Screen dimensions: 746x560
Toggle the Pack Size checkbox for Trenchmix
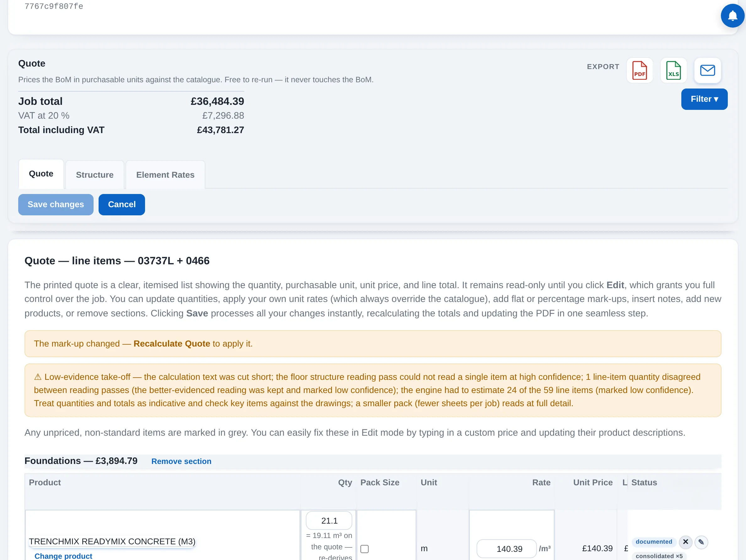[364, 548]
